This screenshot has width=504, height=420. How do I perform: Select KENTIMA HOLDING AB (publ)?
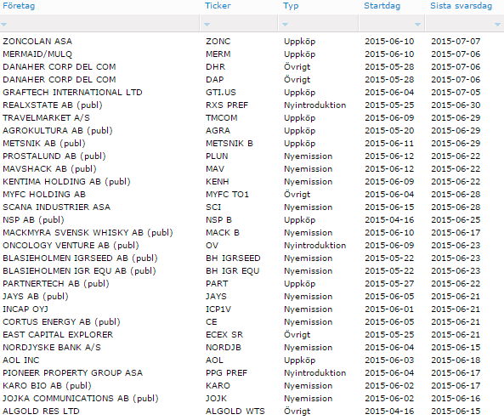click(x=66, y=182)
